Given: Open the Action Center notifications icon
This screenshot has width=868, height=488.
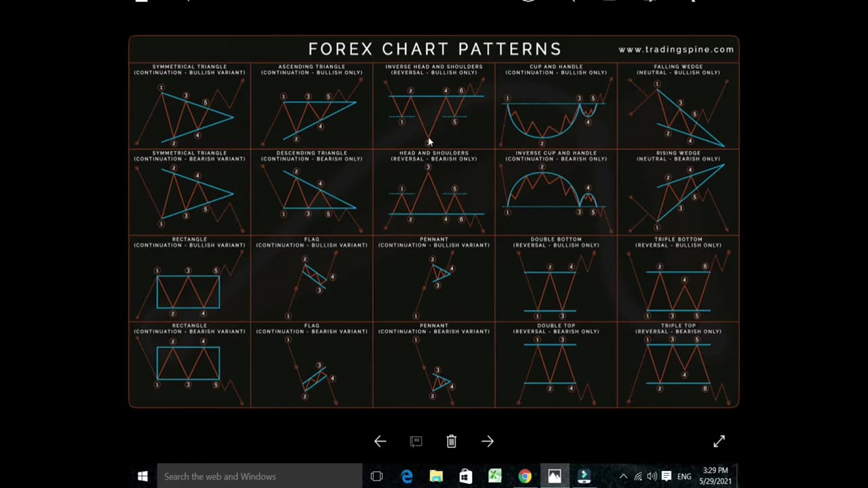Looking at the screenshot, I should point(667,476).
